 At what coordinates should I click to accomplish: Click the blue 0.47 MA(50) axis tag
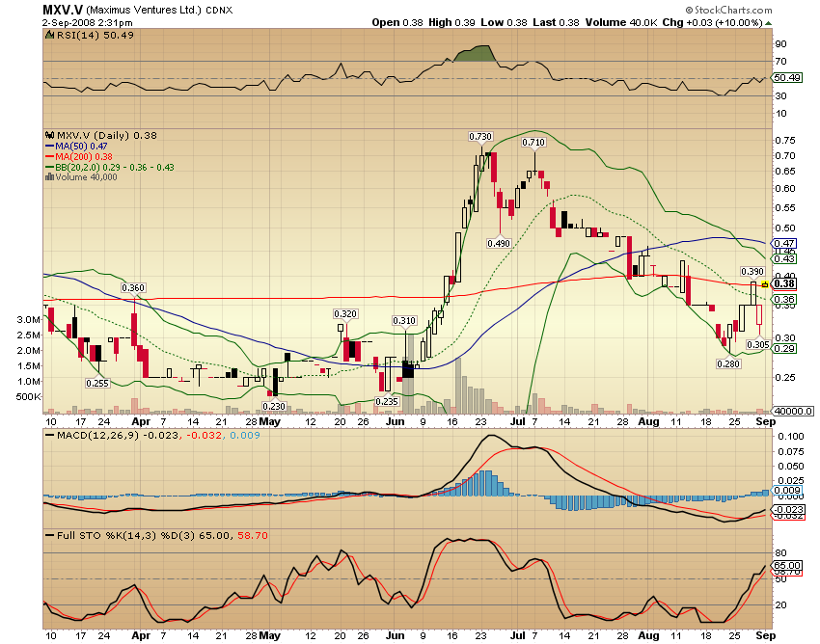click(x=784, y=243)
